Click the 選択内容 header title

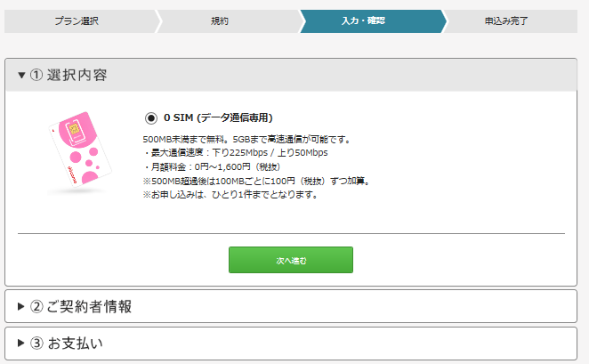pos(76,76)
